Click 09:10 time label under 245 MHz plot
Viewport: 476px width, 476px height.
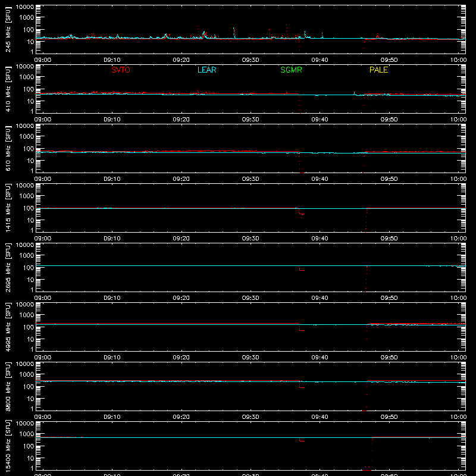(x=112, y=60)
